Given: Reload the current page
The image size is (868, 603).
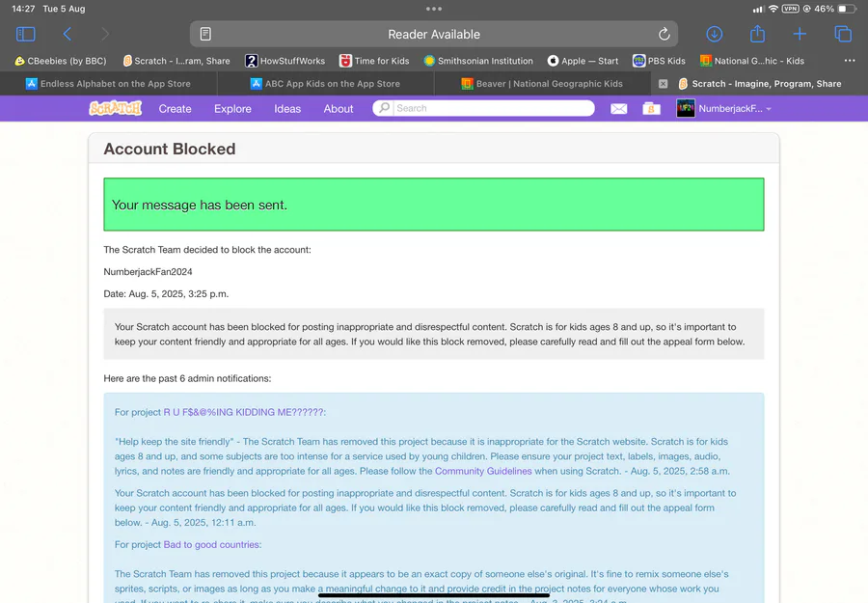Looking at the screenshot, I should click(664, 35).
